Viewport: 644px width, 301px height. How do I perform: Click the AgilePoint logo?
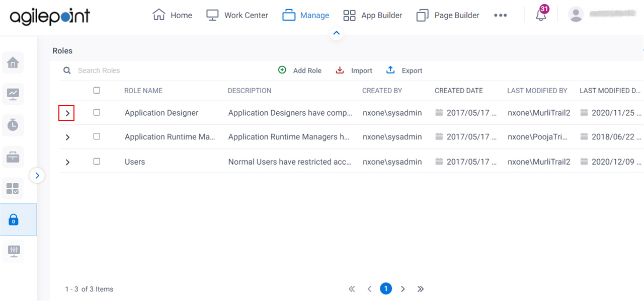click(x=50, y=16)
